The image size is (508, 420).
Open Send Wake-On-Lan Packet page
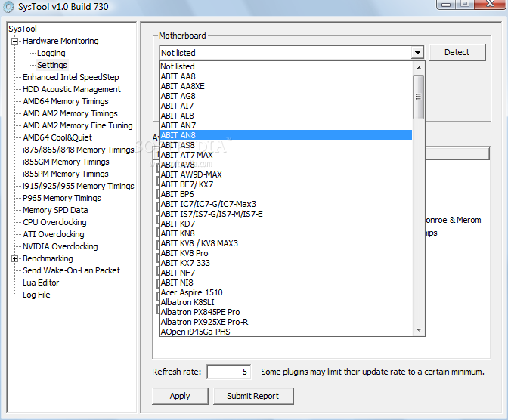pyautogui.click(x=71, y=270)
